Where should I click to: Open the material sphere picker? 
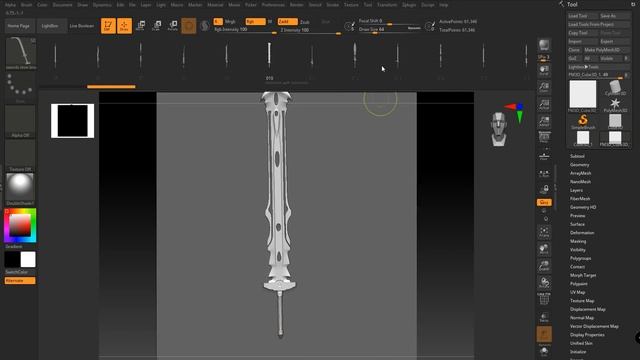click(20, 189)
